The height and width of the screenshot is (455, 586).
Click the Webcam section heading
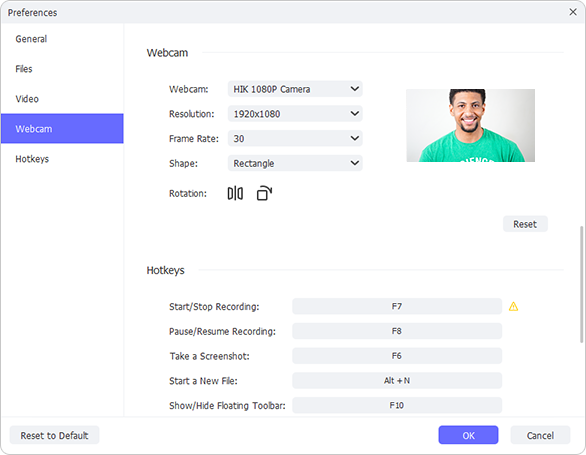pos(167,53)
